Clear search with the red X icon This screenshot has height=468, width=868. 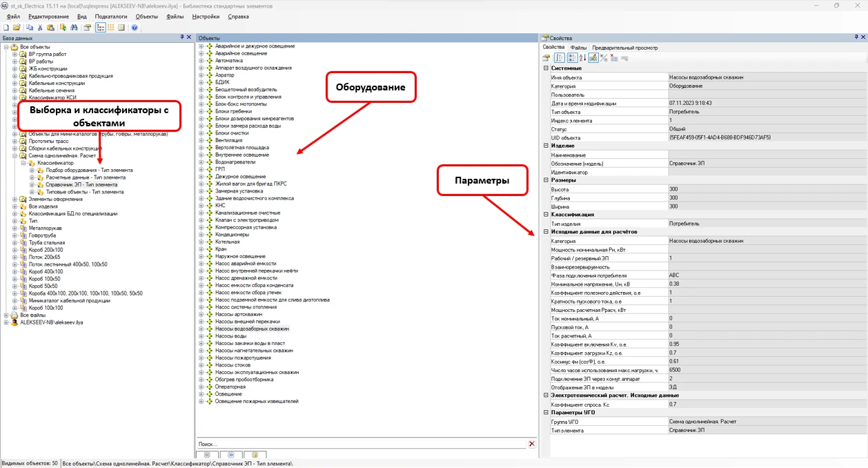point(531,444)
